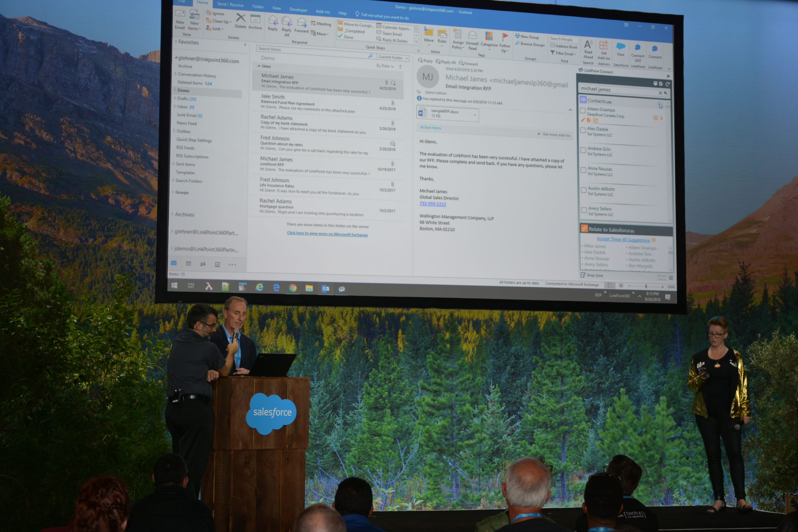Viewport: 798px width, 532px height.
Task: Open the More respond options dropdown
Action: click(319, 34)
